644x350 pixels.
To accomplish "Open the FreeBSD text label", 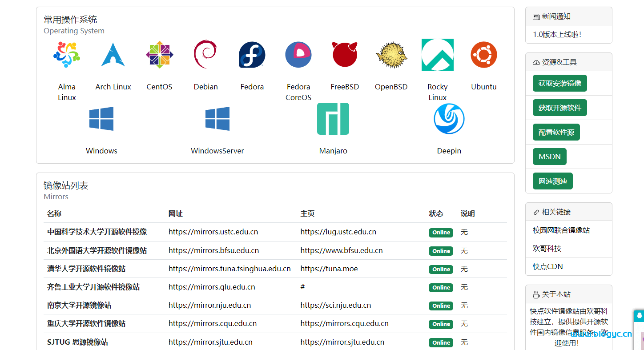I will pos(345,87).
